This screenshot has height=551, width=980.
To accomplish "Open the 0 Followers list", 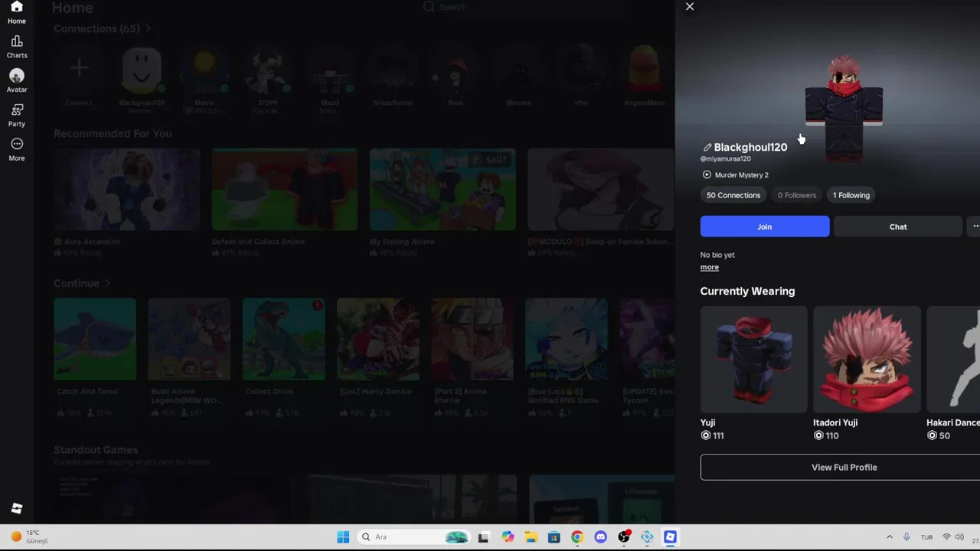I will tap(797, 195).
